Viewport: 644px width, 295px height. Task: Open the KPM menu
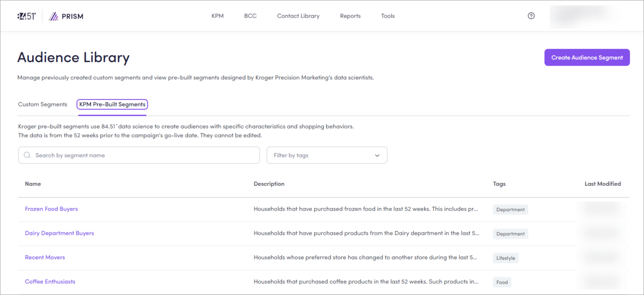217,16
